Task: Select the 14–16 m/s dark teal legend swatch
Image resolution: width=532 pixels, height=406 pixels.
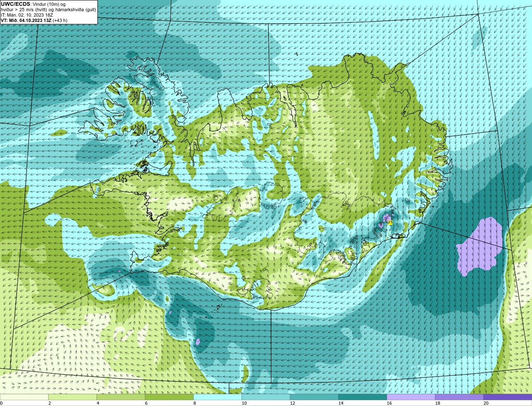Action: pyautogui.click(x=362, y=397)
